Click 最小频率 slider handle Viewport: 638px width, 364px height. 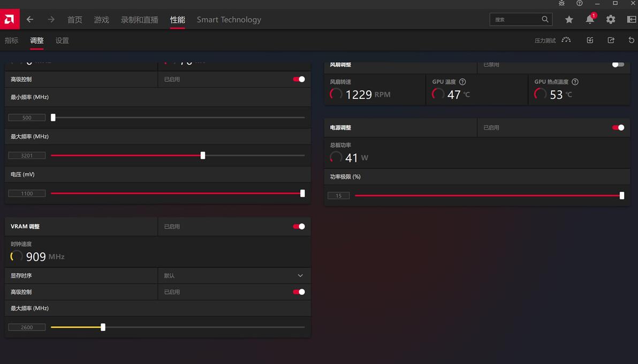click(x=53, y=118)
